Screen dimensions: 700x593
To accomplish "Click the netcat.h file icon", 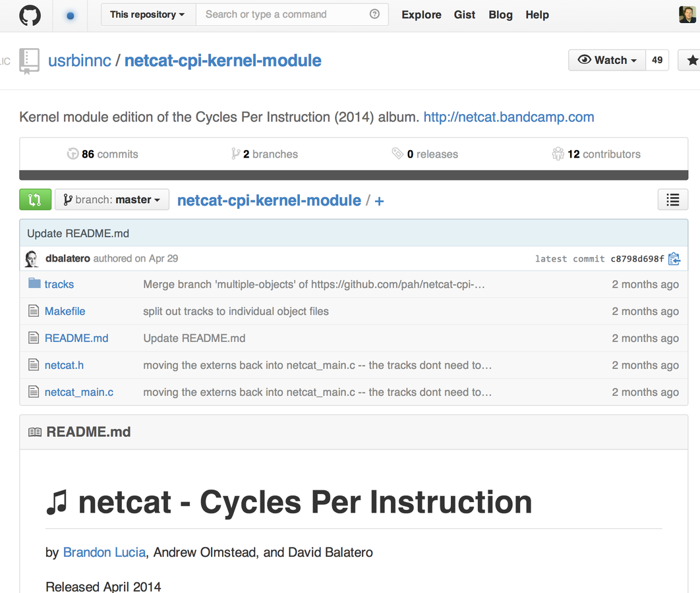I will click(x=34, y=365).
